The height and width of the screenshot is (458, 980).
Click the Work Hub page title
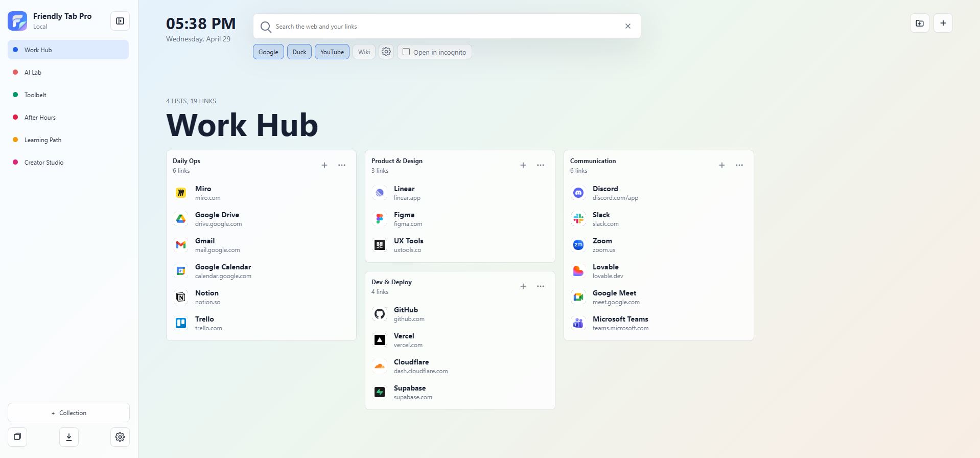point(242,125)
